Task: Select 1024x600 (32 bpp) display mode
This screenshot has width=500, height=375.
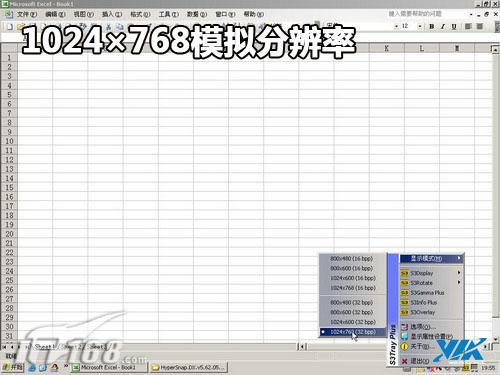Action: (x=352, y=322)
